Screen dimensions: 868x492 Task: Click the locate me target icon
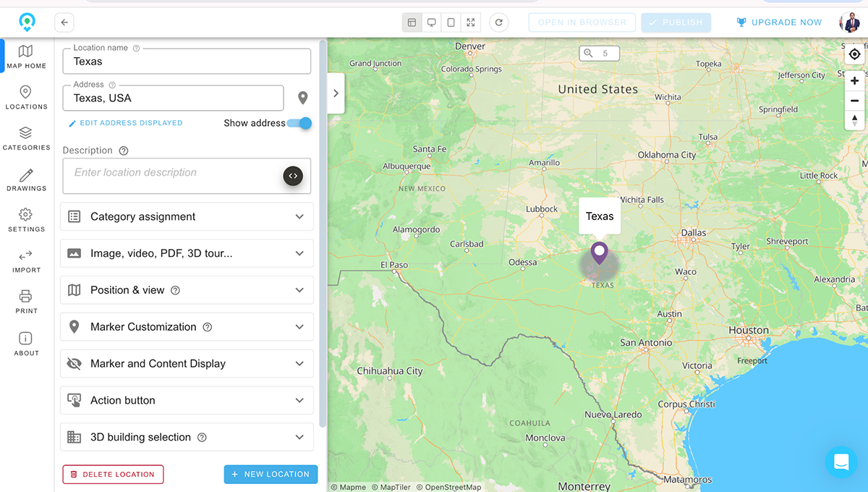[854, 54]
